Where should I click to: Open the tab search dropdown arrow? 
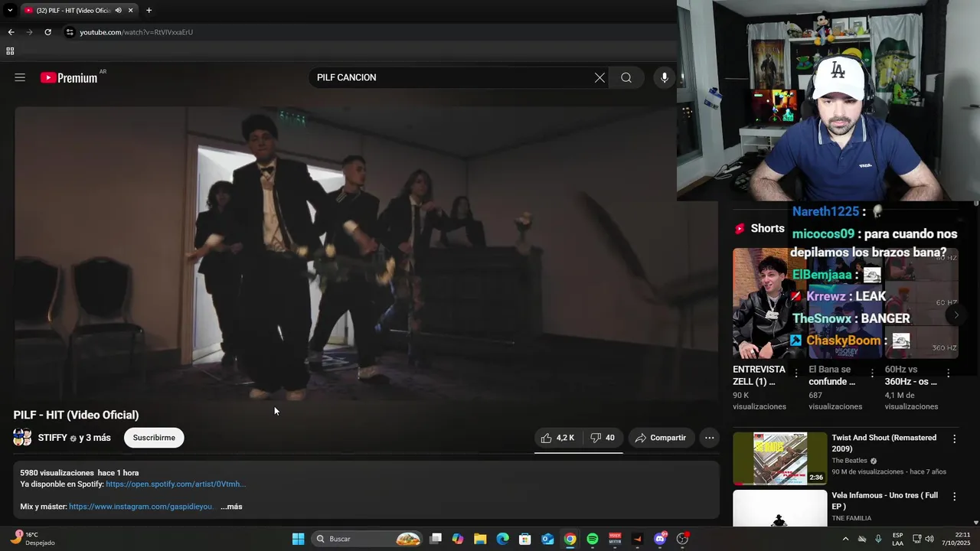10,10
